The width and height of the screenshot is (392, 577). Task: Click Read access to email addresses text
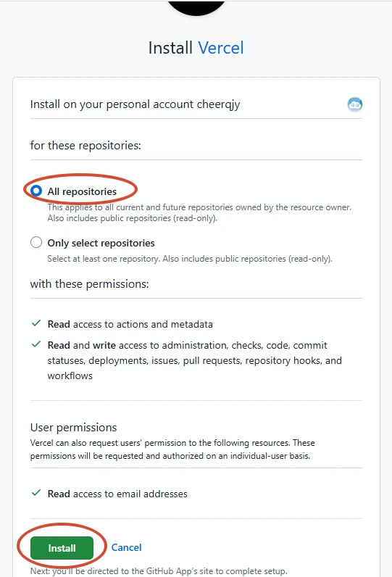click(x=117, y=494)
